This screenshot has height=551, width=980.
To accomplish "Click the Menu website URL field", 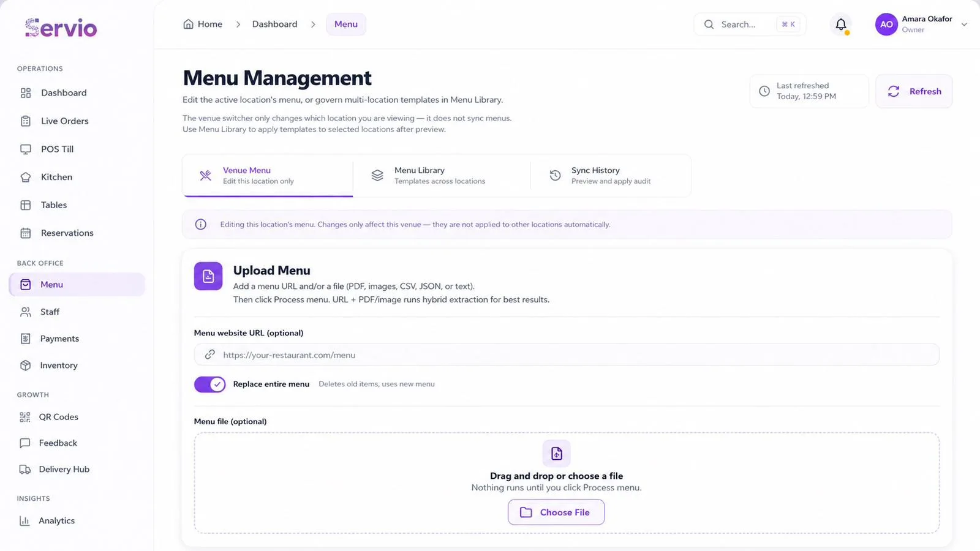I will (567, 354).
